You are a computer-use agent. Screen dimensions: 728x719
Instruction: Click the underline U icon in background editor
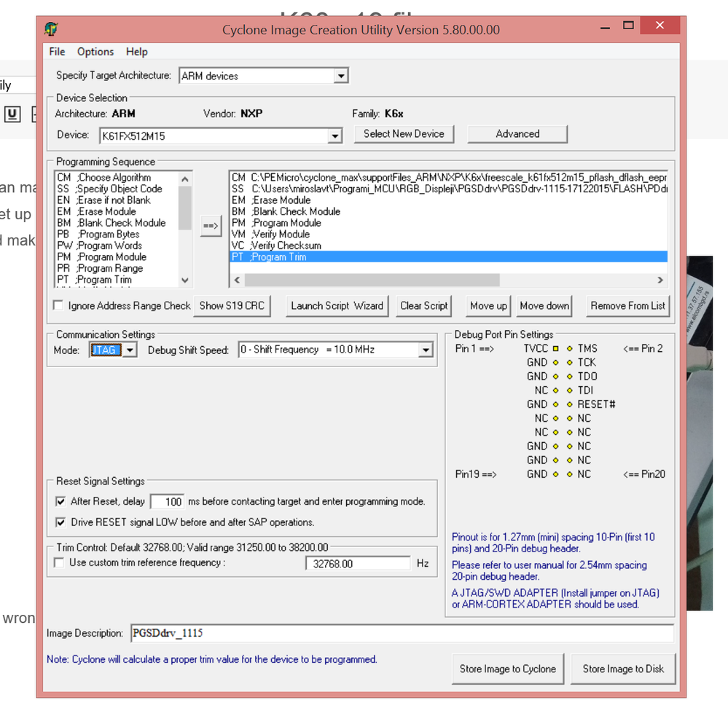click(x=12, y=114)
